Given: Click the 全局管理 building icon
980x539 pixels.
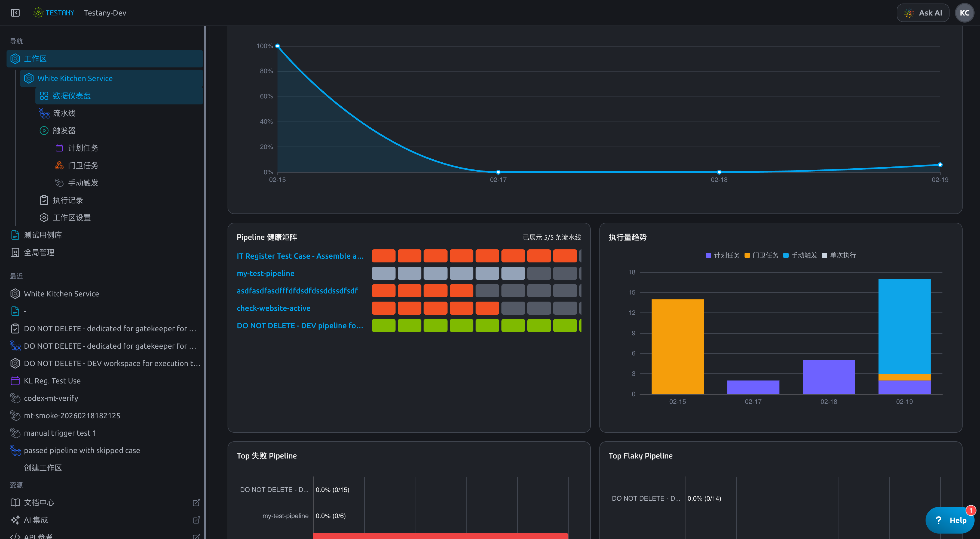Looking at the screenshot, I should (15, 252).
